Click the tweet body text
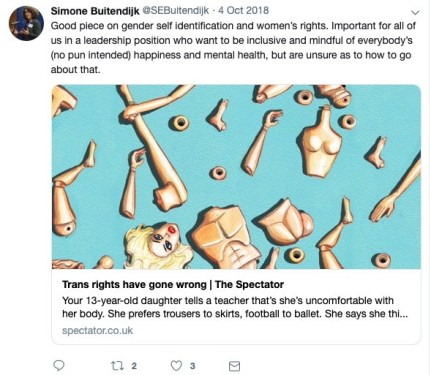Viewport: 430px width, 375px height. tap(233, 48)
